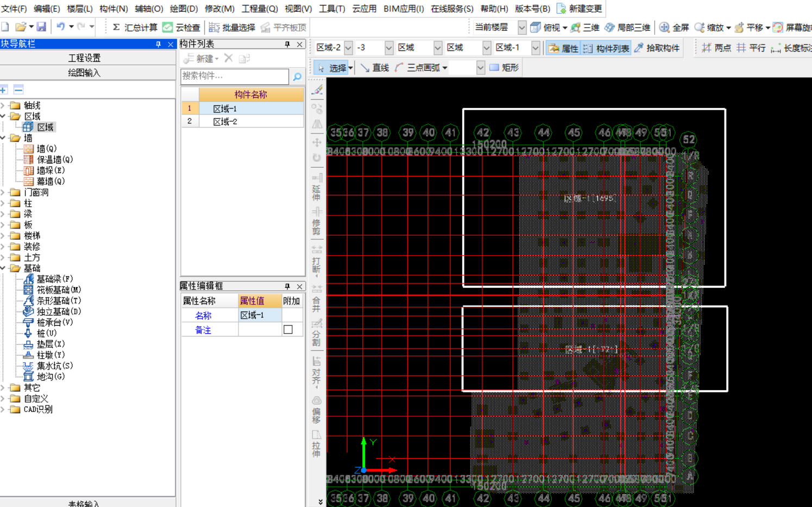The height and width of the screenshot is (507, 812).
Task: Toggle the 属性 properties panel button
Action: click(x=563, y=48)
